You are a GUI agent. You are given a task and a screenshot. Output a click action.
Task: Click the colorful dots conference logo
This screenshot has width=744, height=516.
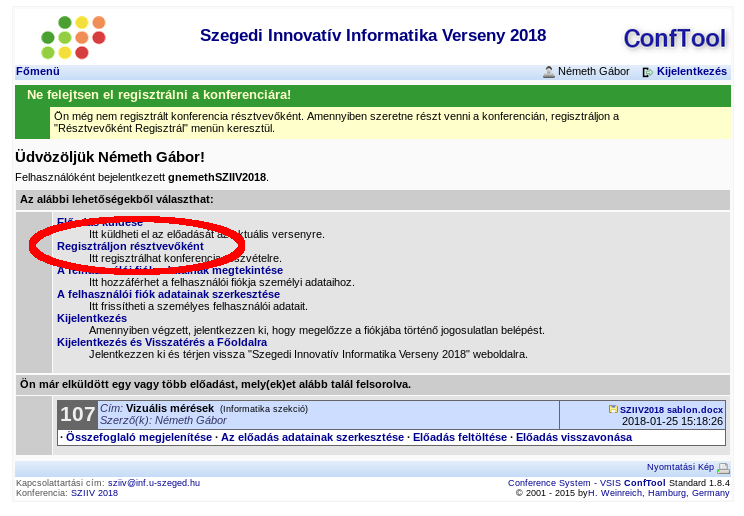[x=73, y=37]
